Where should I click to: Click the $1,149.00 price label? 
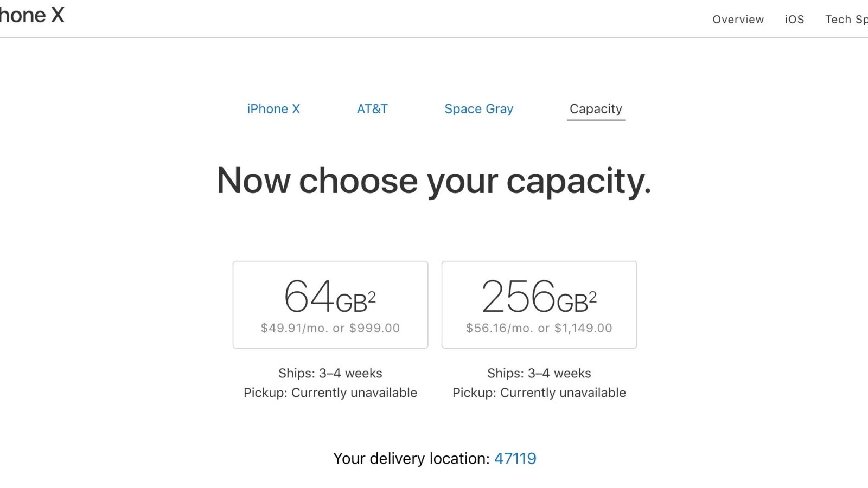(x=583, y=328)
